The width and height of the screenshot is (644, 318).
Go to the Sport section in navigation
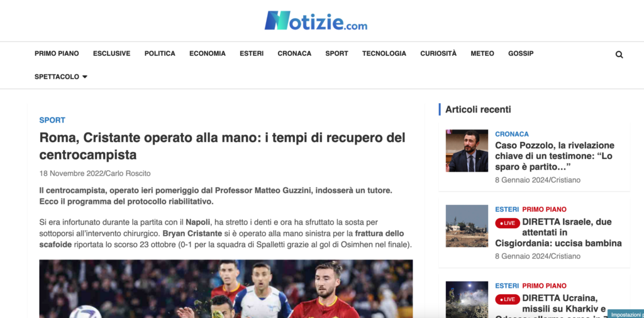(x=337, y=53)
